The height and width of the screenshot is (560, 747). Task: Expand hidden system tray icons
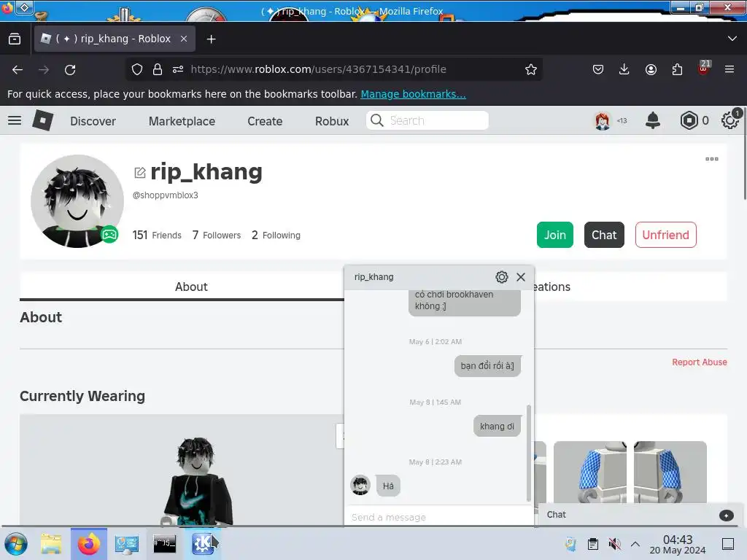635,544
